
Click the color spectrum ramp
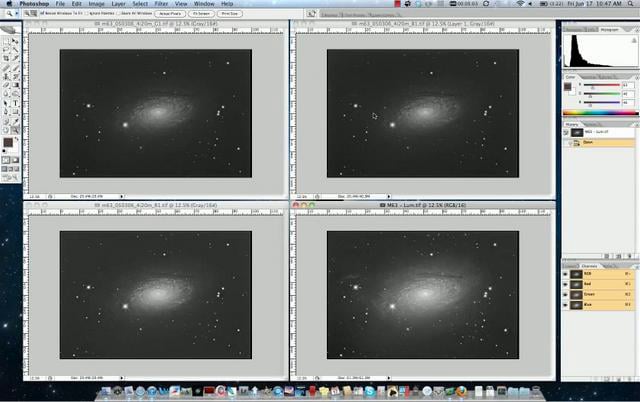[x=600, y=113]
